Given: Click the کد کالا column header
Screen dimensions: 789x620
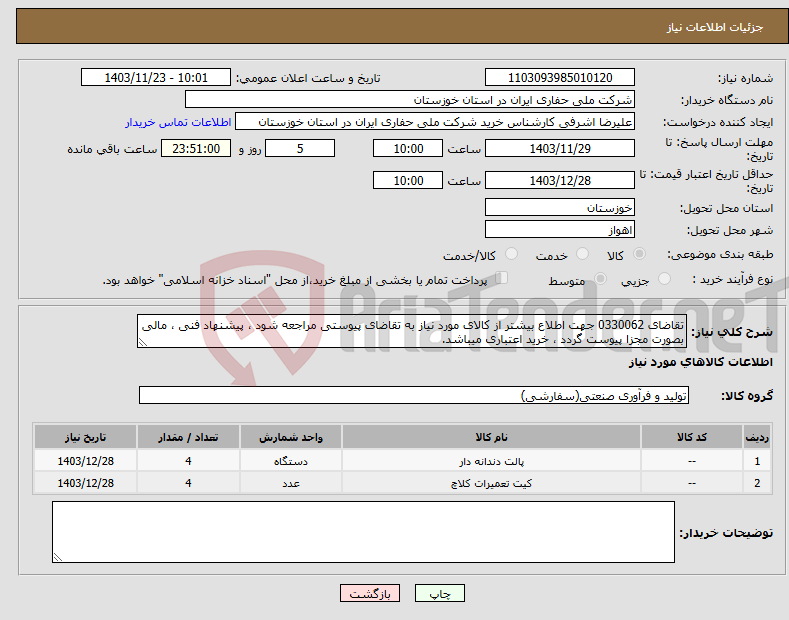Looking at the screenshot, I should (692, 437).
